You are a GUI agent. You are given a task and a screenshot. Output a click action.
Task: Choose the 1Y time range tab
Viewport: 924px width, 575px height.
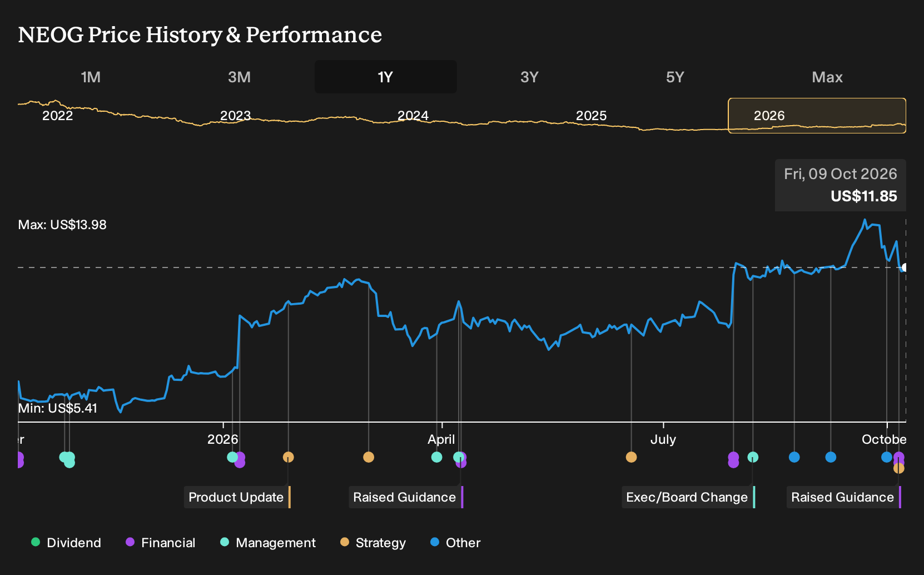pyautogui.click(x=386, y=77)
